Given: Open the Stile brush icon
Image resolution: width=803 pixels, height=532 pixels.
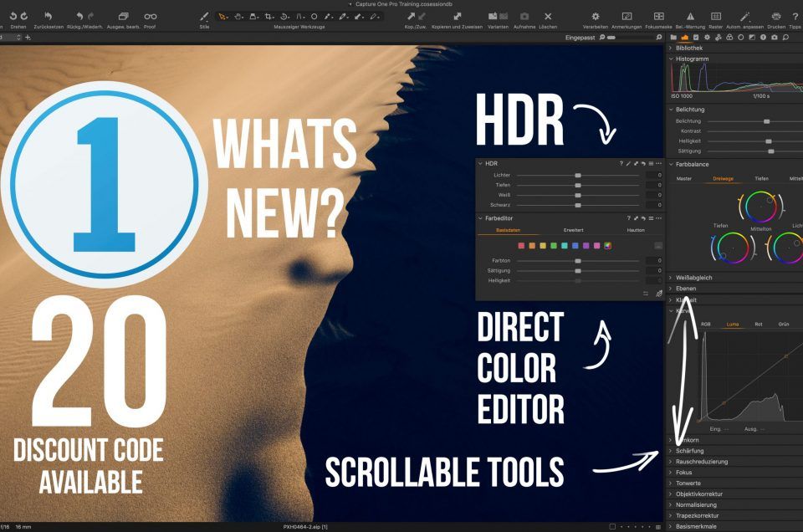Looking at the screenshot, I should (x=204, y=17).
